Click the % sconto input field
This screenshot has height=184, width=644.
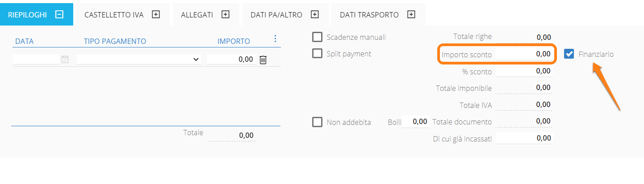click(x=524, y=71)
